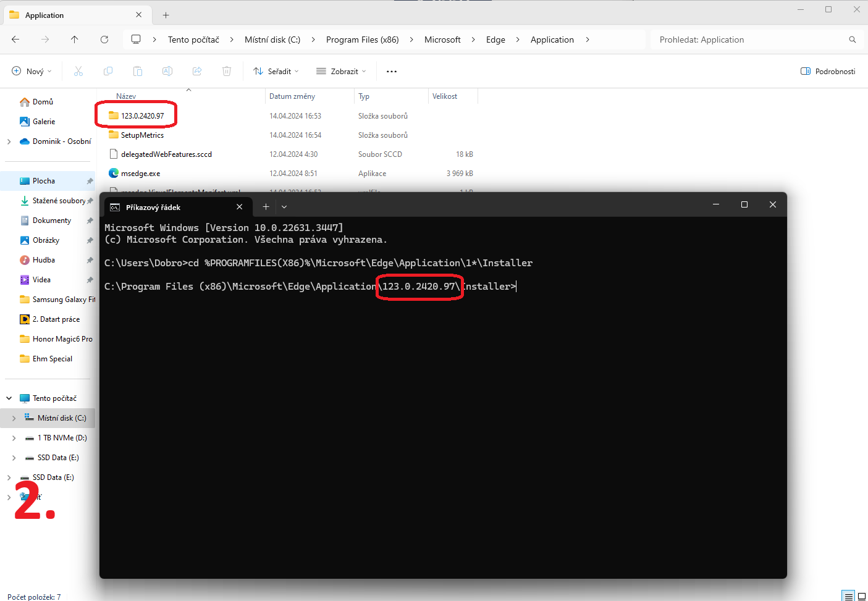The width and height of the screenshot is (868, 601).
Task: Open 2. Datart práce folder
Action: pyautogui.click(x=49, y=319)
